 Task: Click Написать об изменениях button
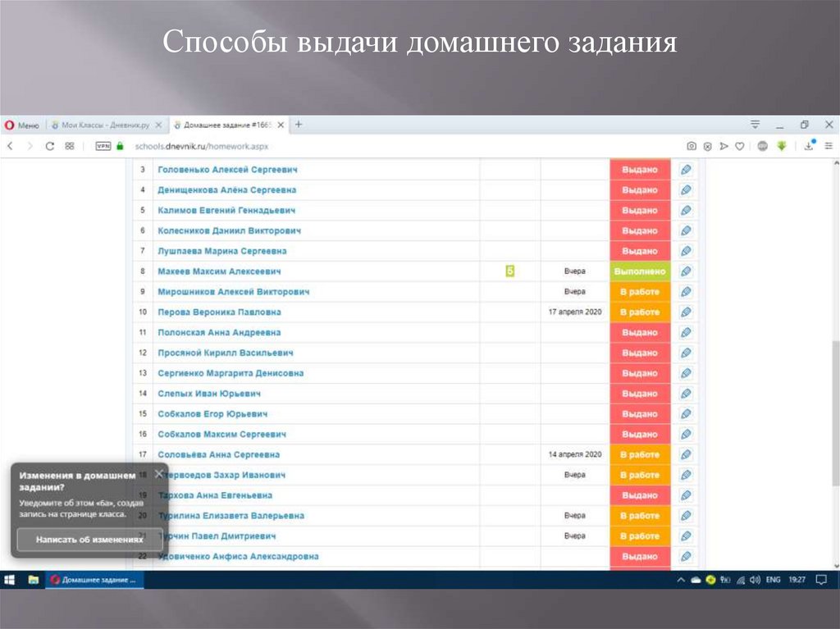pos(89,540)
